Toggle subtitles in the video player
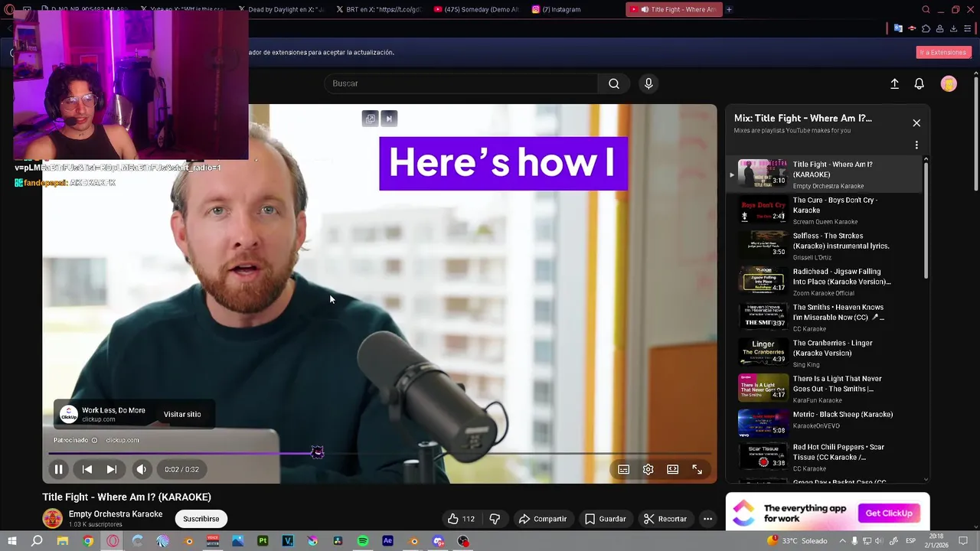Screen dimensions: 980x551 [624, 469]
